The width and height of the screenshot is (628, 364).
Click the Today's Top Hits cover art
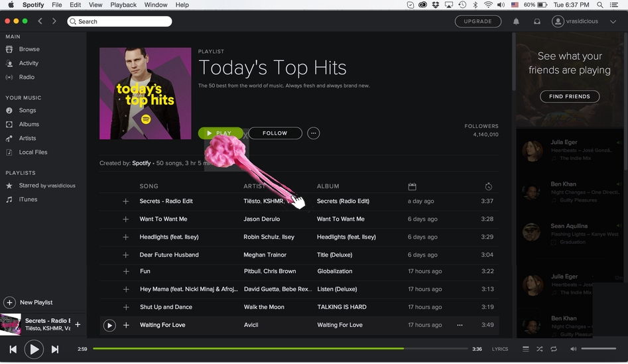tap(145, 93)
